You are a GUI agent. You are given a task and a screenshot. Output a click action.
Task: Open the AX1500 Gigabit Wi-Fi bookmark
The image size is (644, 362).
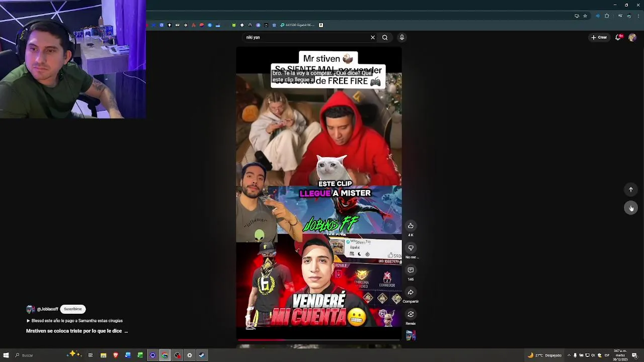(297, 25)
